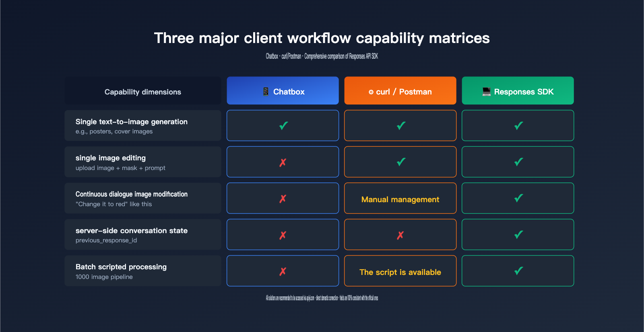Click Chatbox red cross for continuous dialogue modification
The height and width of the screenshot is (332, 644).
[283, 199]
